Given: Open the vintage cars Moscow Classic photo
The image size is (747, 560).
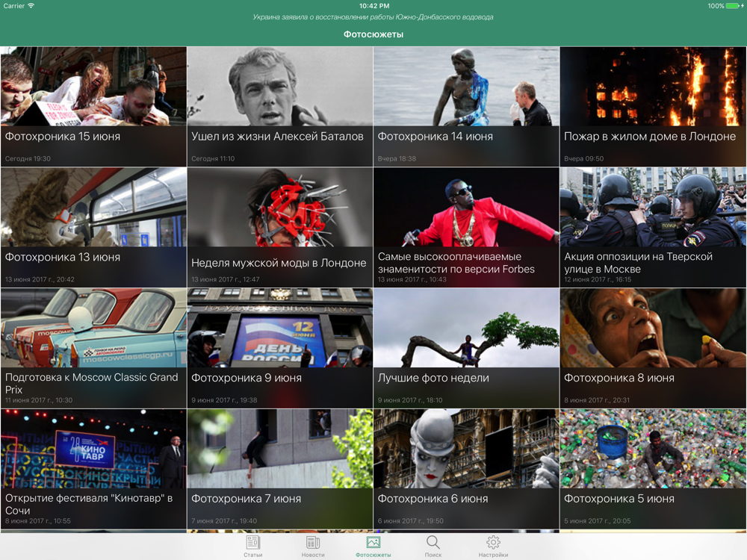Looking at the screenshot, I should pyautogui.click(x=93, y=328).
